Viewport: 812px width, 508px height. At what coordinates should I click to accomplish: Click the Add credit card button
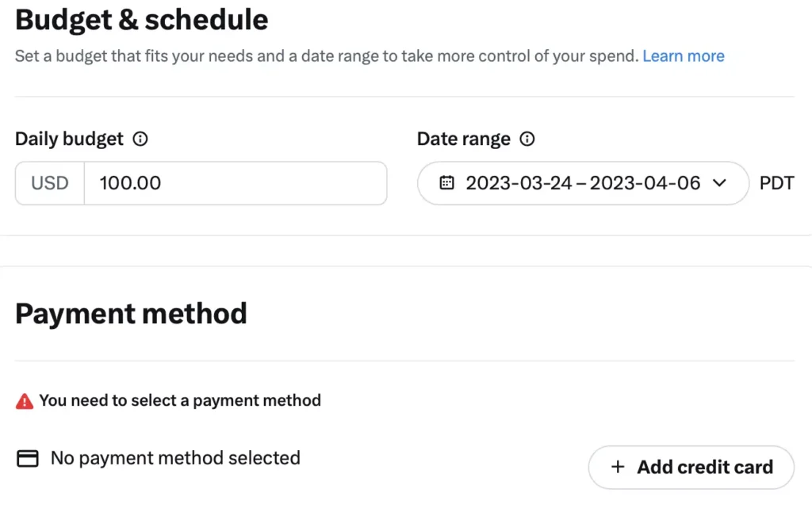691,468
